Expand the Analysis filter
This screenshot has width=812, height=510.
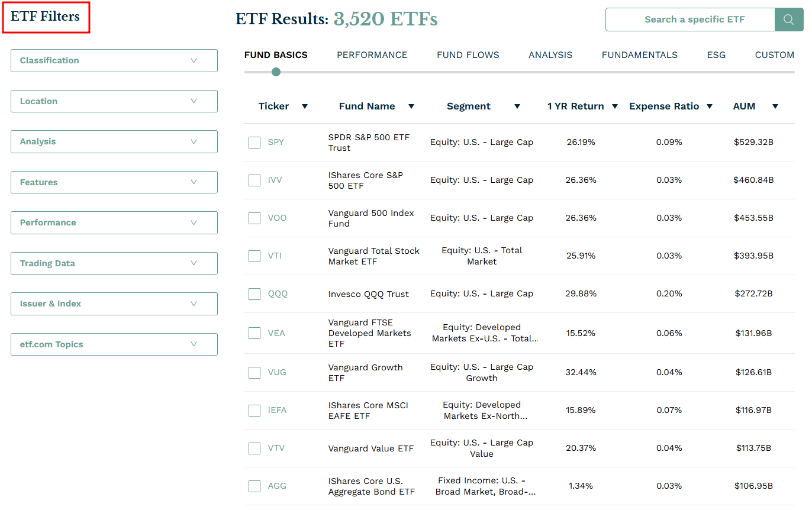click(x=114, y=141)
